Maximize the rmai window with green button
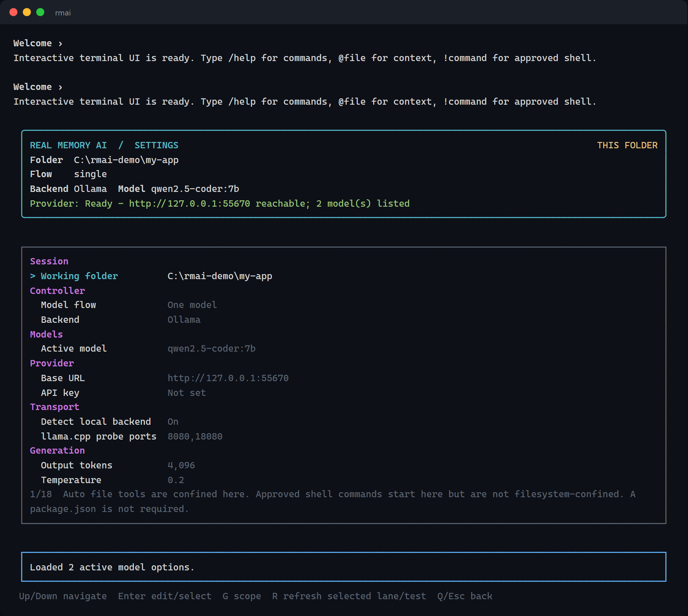The image size is (688, 616). [40, 12]
